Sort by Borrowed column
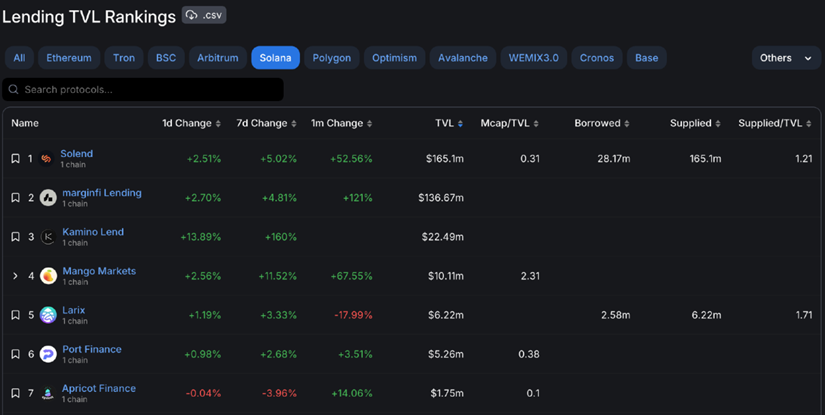 [602, 123]
